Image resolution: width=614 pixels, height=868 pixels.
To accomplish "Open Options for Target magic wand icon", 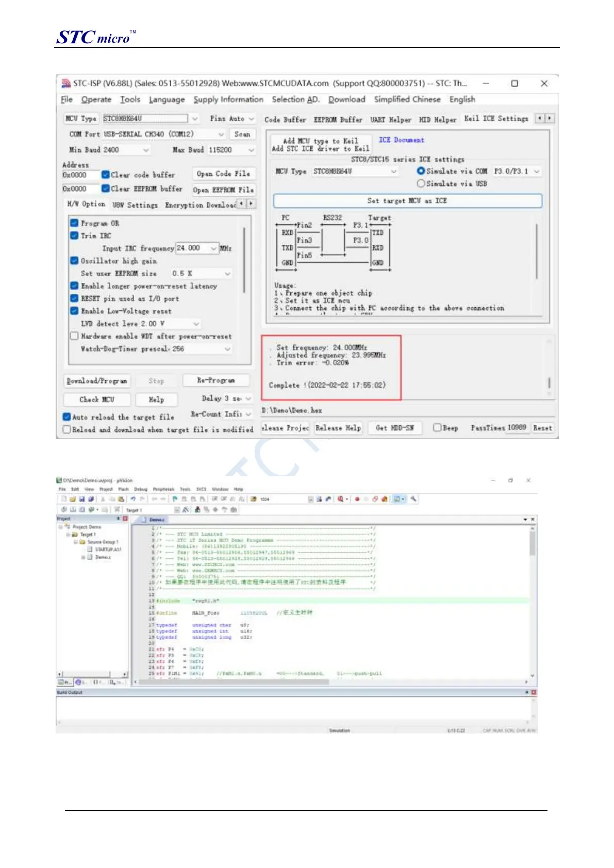I will pyautogui.click(x=185, y=510).
